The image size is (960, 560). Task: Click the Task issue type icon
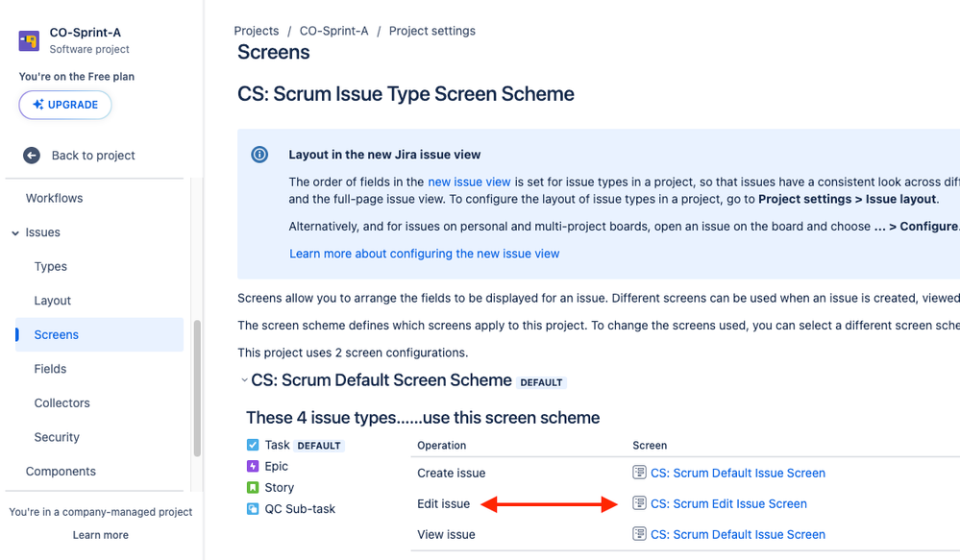tap(253, 445)
